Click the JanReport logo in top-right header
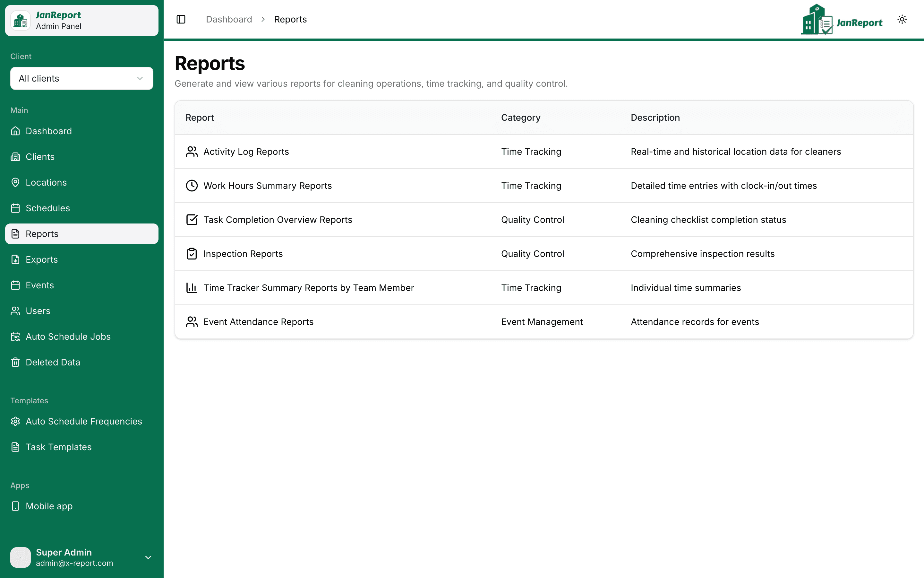The width and height of the screenshot is (924, 578). coord(842,20)
